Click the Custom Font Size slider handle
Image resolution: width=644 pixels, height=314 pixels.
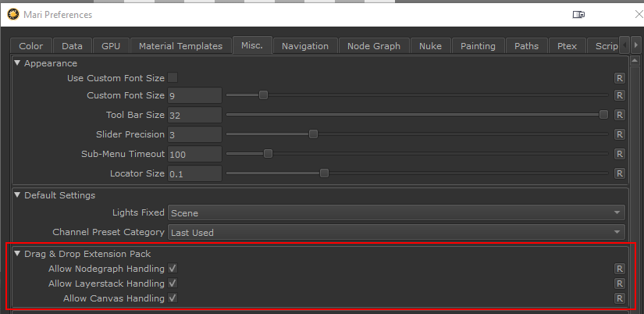[x=263, y=95]
